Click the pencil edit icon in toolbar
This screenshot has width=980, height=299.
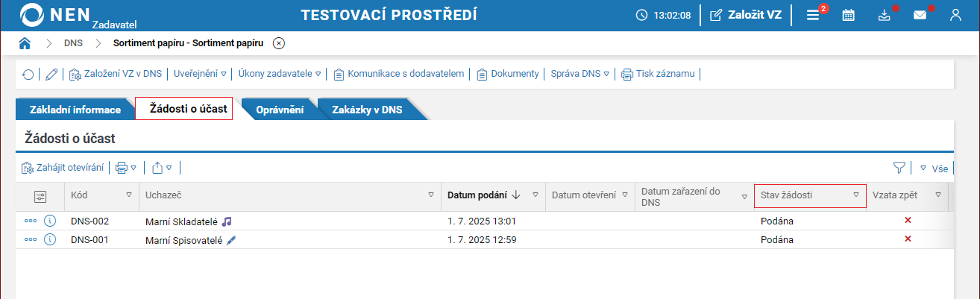pyautogui.click(x=51, y=74)
